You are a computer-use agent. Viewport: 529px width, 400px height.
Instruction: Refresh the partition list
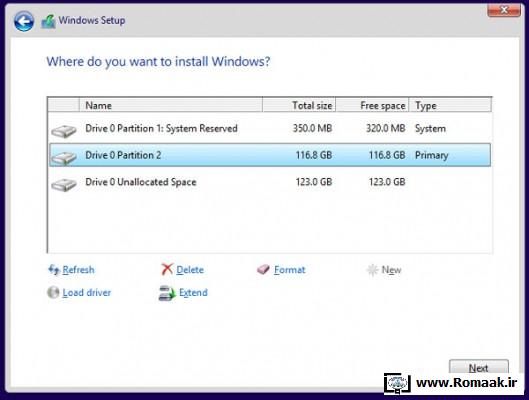point(78,270)
